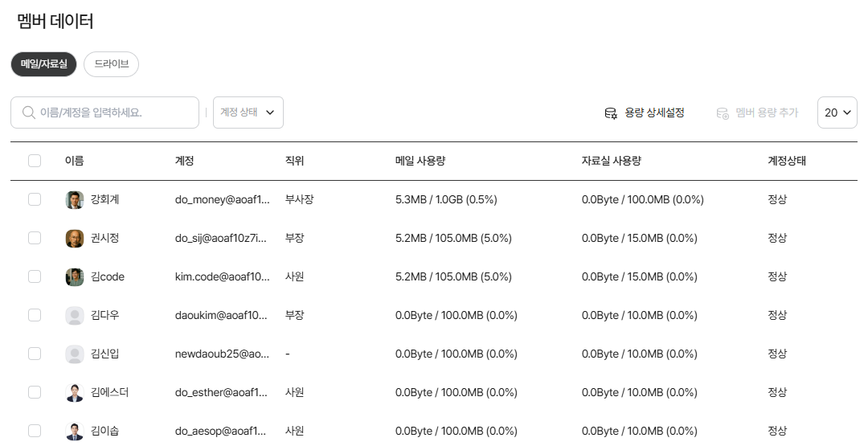Viewport: 868px width, 446px height.
Task: Check the box for 강회계 row
Action: (x=35, y=199)
